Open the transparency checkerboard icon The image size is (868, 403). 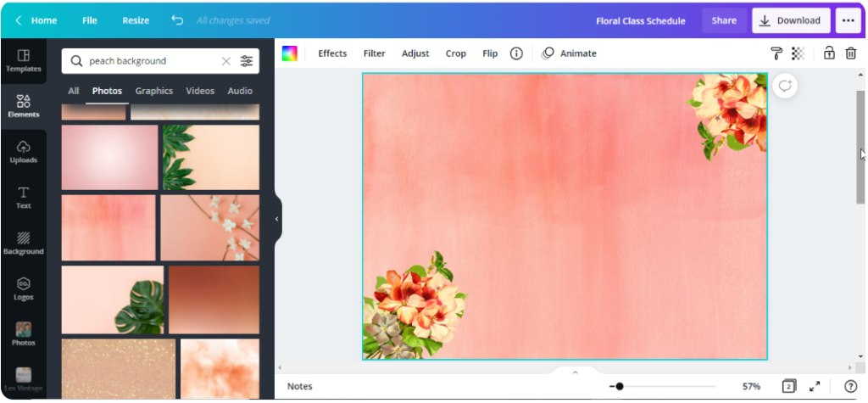[798, 53]
